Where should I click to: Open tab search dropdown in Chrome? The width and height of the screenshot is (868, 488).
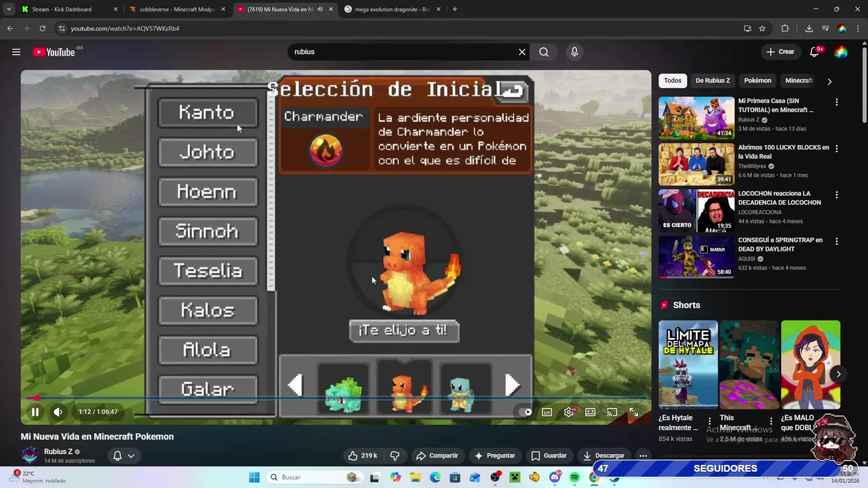pos(8,9)
